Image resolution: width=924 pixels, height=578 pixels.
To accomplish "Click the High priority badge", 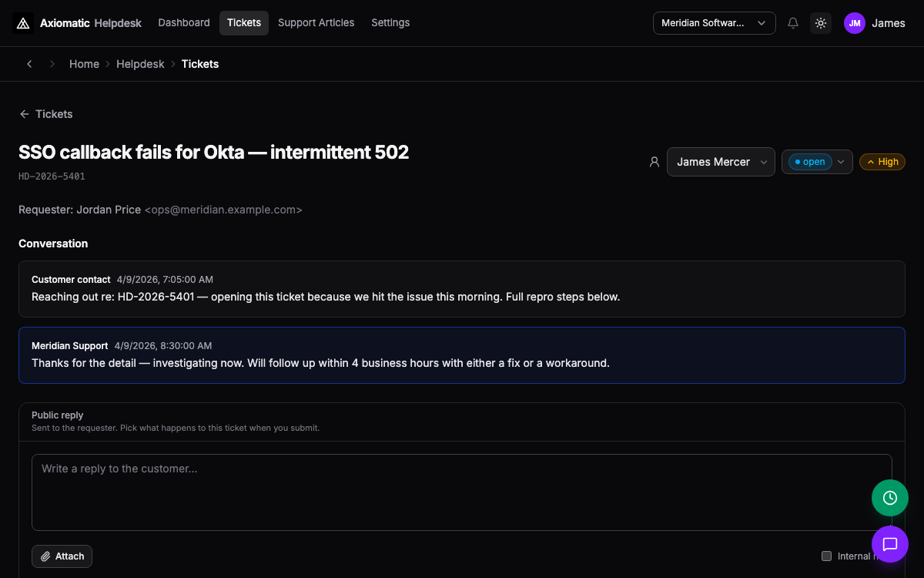I will pyautogui.click(x=882, y=162).
